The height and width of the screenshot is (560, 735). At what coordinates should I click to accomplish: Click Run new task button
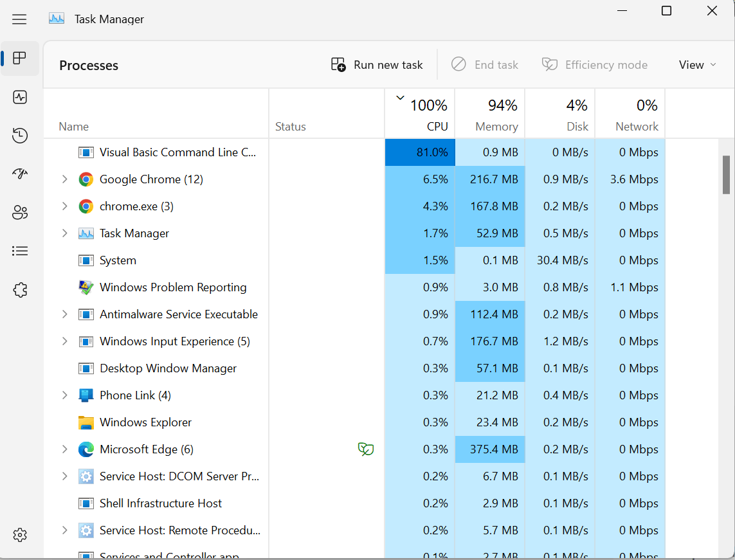[377, 65]
